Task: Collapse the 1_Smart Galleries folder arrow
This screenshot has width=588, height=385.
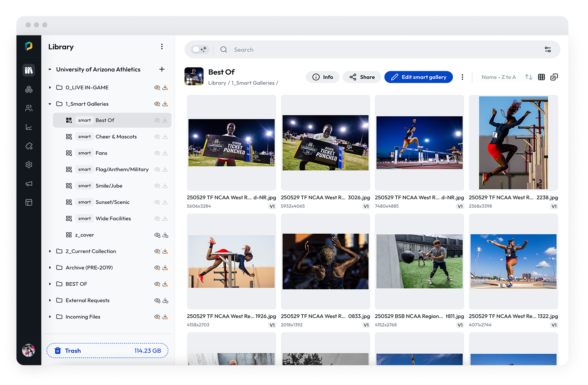Action: 50,104
